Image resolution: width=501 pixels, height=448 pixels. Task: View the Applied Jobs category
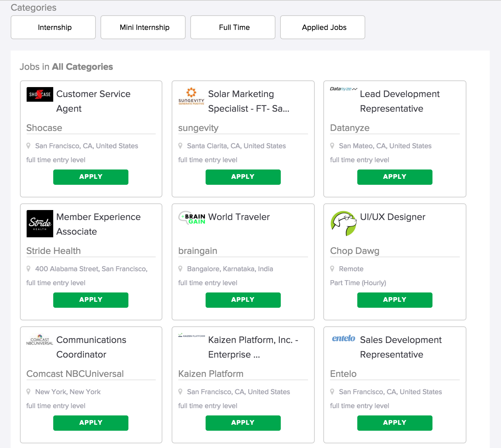(323, 27)
